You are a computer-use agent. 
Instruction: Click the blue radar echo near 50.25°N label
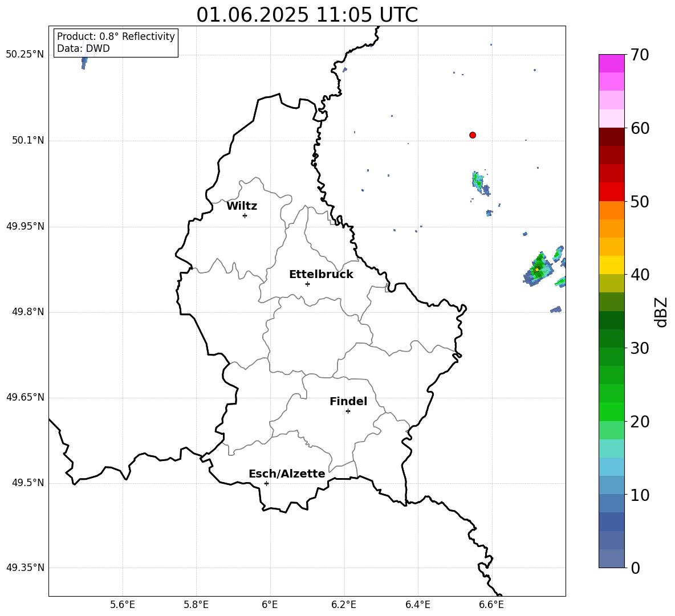(x=84, y=62)
